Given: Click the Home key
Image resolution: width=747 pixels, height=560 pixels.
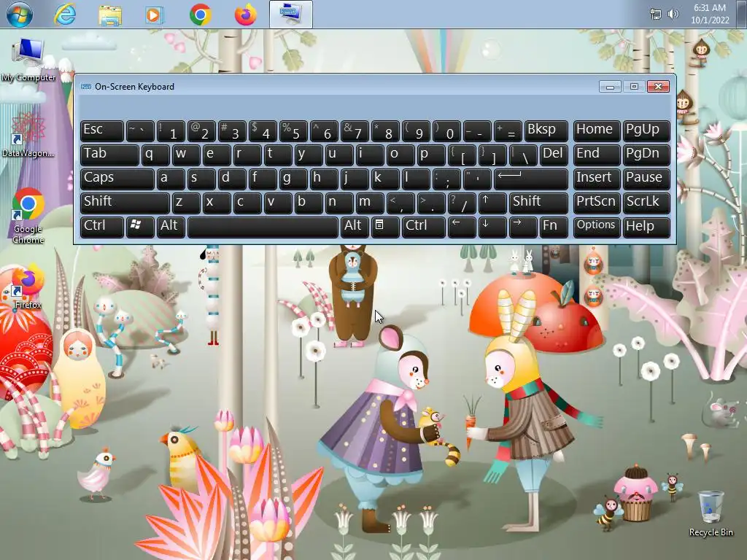Looking at the screenshot, I should click(597, 131).
